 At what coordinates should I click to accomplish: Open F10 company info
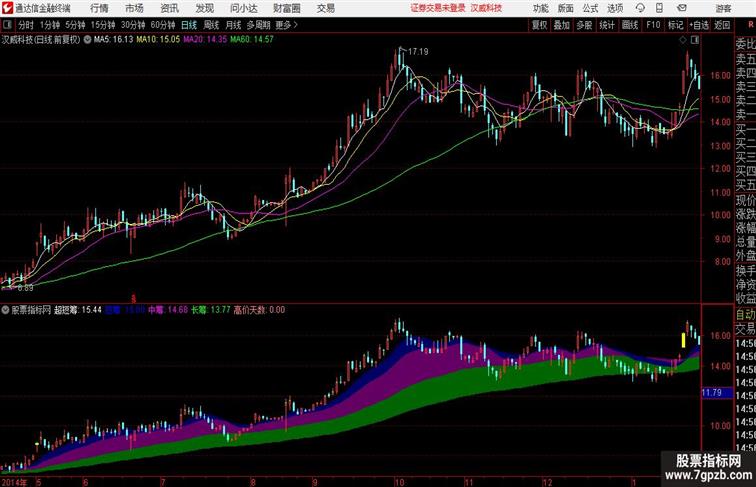click(653, 25)
